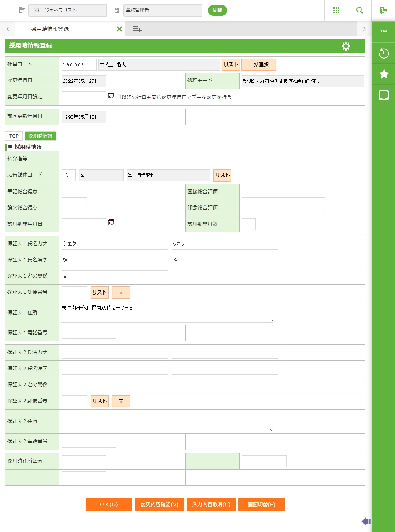Focus the first 保証人2氏名漢字 field

(x=115, y=369)
